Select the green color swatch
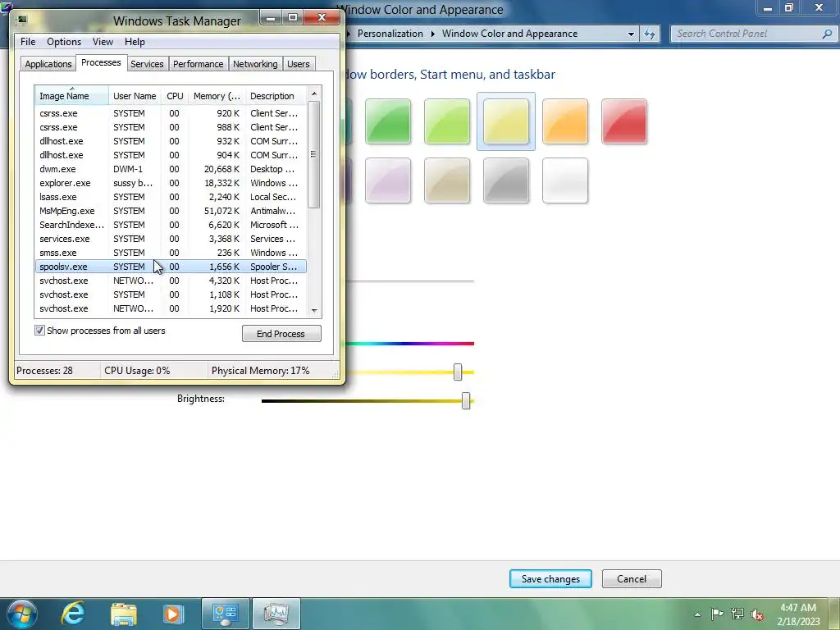 (388, 121)
